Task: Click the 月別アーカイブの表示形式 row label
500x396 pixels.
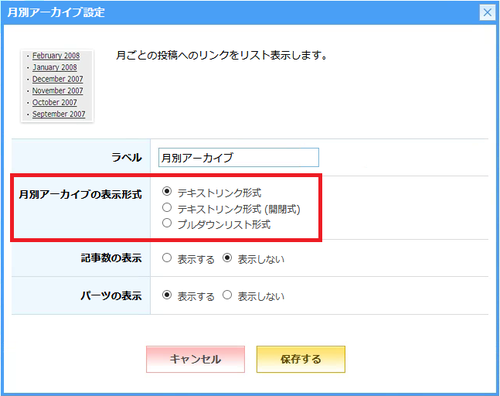Action: (80, 194)
